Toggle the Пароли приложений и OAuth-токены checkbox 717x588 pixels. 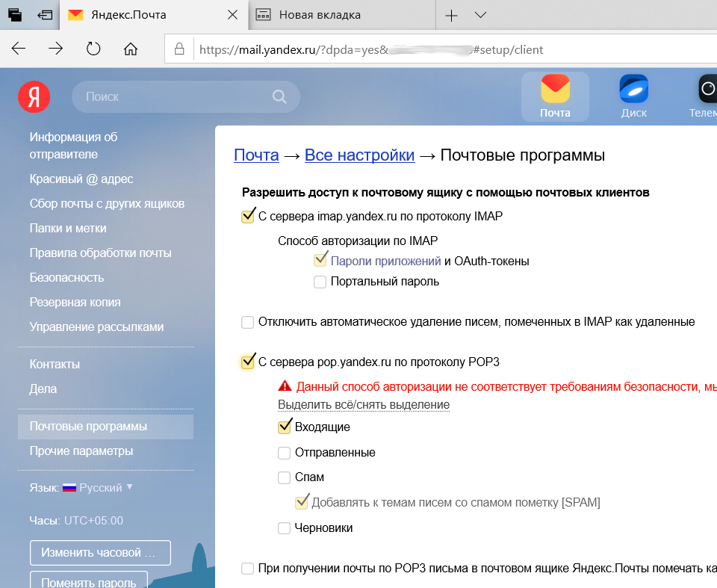(x=320, y=260)
